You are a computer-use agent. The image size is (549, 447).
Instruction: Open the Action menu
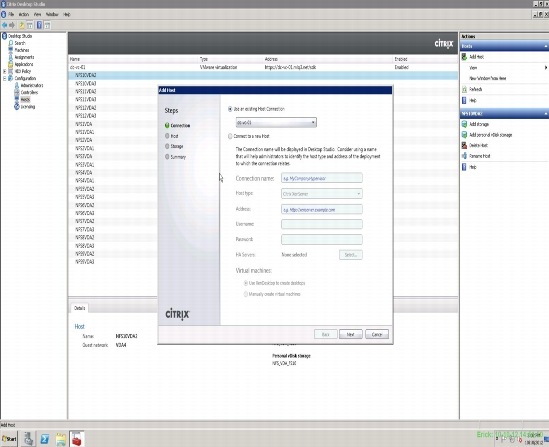[23, 14]
